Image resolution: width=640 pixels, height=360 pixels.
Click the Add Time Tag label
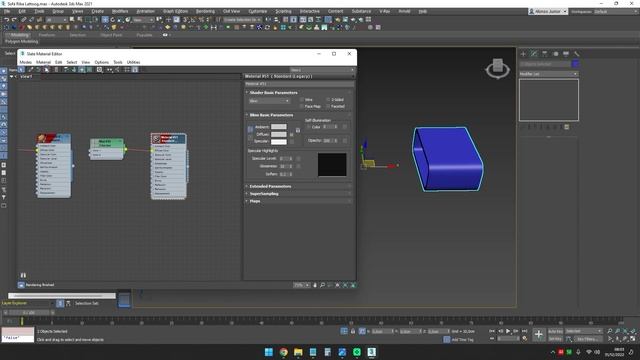click(x=462, y=339)
